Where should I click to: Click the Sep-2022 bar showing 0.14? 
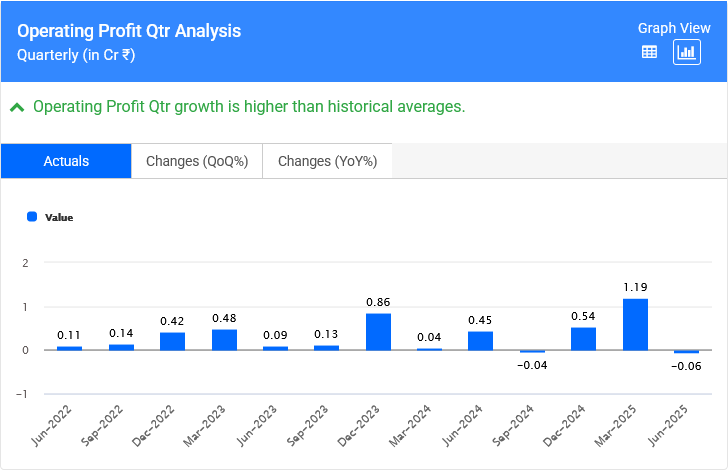click(121, 347)
